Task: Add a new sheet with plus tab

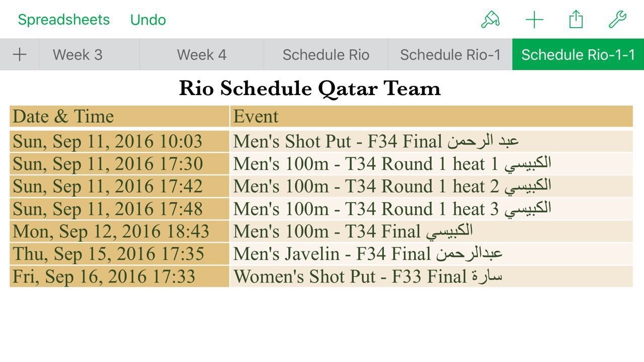Action: (x=20, y=54)
